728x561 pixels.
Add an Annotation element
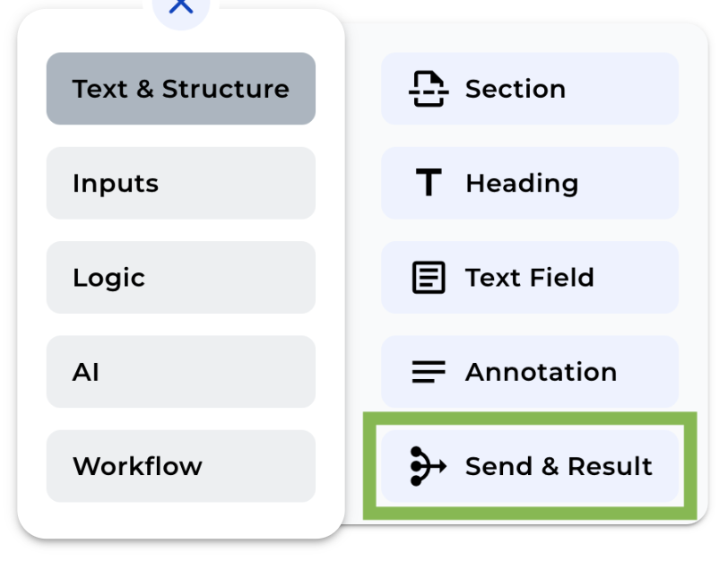(x=529, y=372)
